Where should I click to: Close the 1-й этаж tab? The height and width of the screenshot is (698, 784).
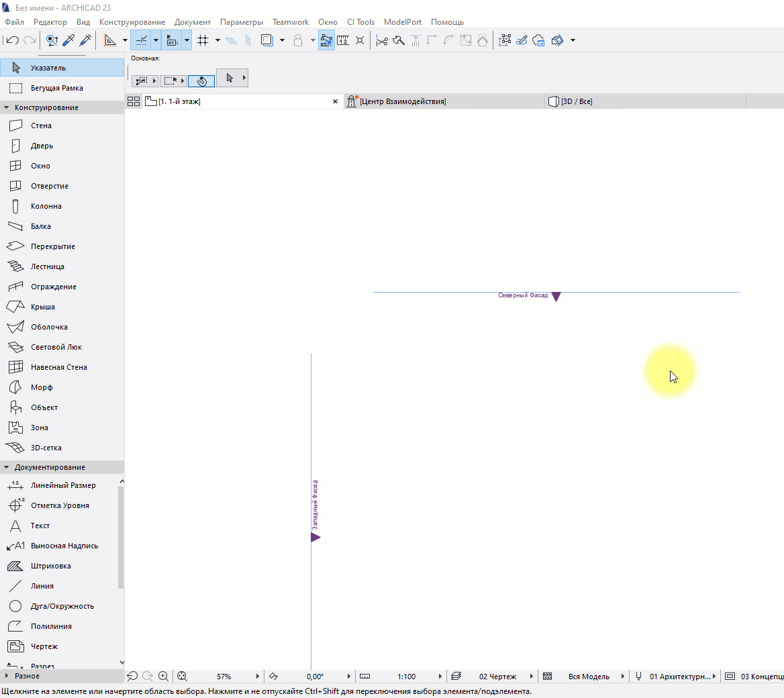336,101
